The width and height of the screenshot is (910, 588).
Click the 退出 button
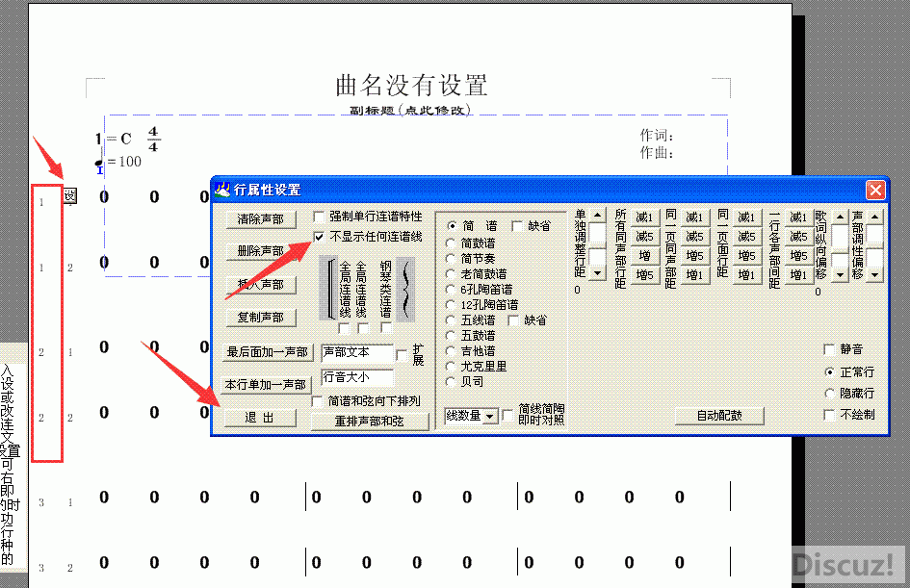point(259,418)
